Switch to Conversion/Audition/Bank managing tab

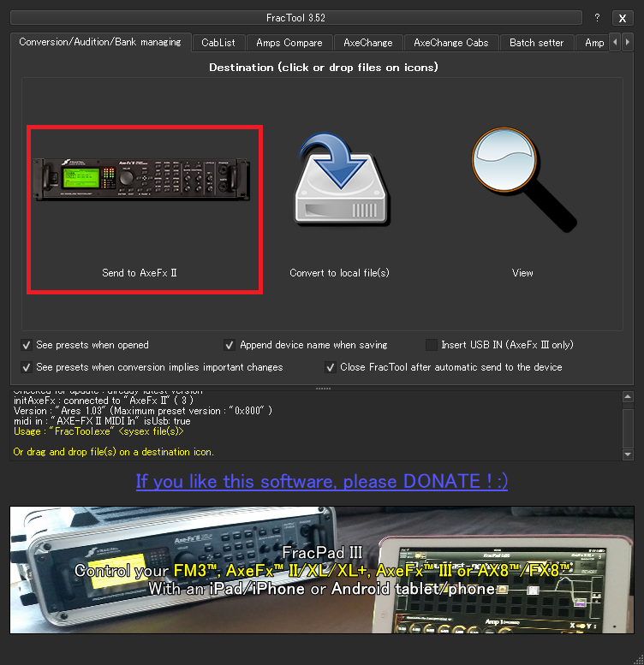pos(100,42)
